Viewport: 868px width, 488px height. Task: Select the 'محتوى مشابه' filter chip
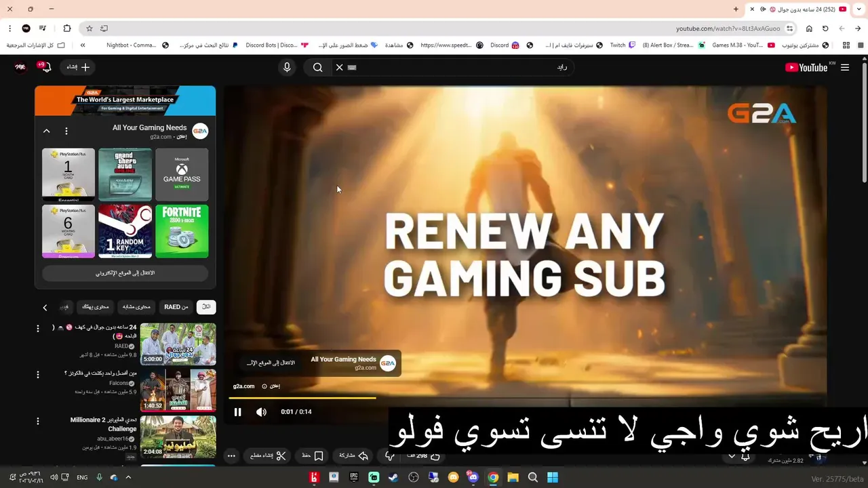pyautogui.click(x=136, y=307)
